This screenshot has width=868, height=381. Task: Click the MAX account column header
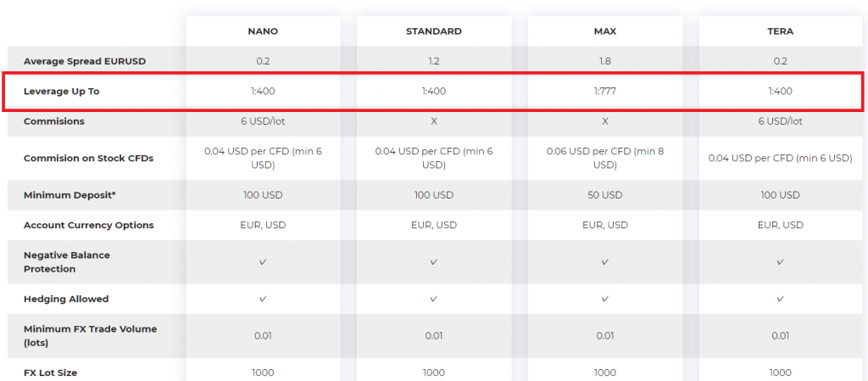(x=605, y=31)
